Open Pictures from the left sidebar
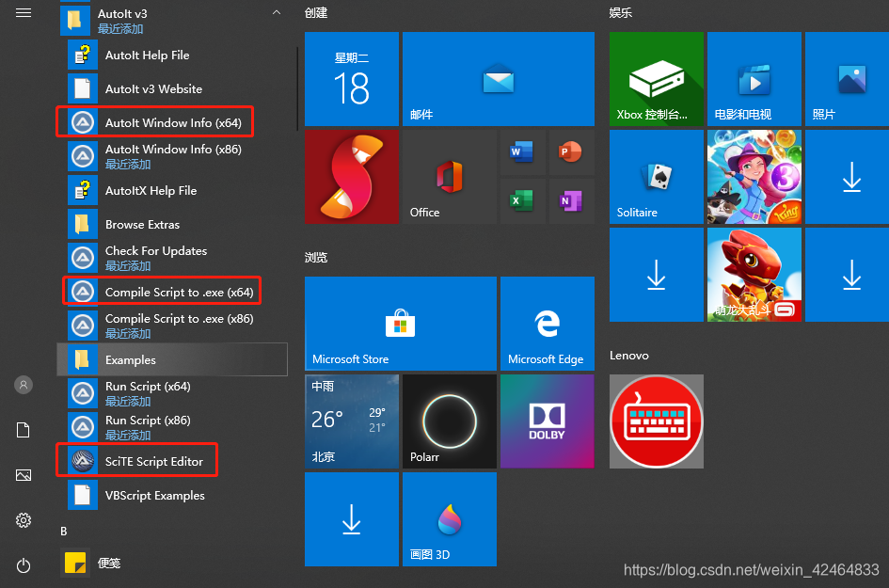 click(x=24, y=475)
